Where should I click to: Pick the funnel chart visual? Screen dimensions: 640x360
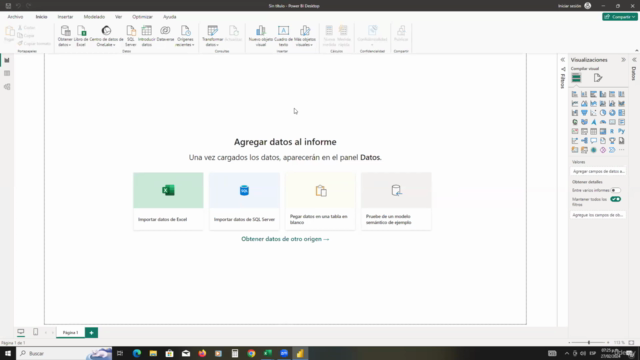pyautogui.click(x=584, y=113)
